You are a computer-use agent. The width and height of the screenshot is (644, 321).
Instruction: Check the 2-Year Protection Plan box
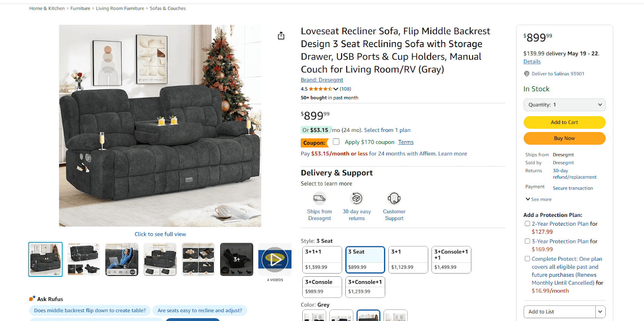click(527, 224)
